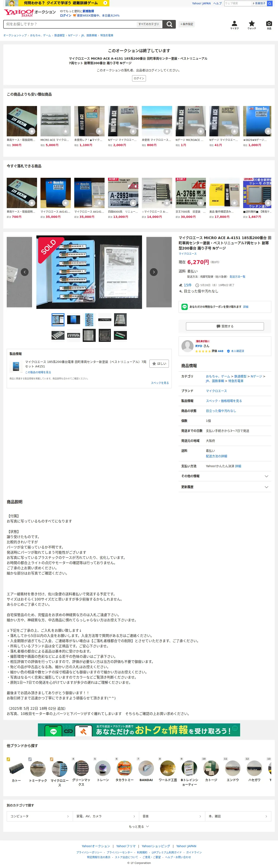Open 新規取得 ID link
Viewport: 278px width, 868px height.
pyautogui.click(x=88, y=11)
